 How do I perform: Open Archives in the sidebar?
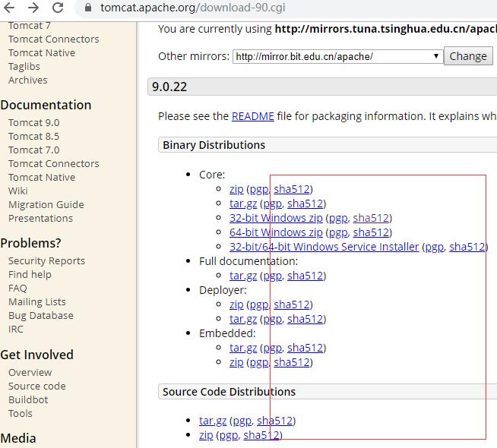click(27, 80)
